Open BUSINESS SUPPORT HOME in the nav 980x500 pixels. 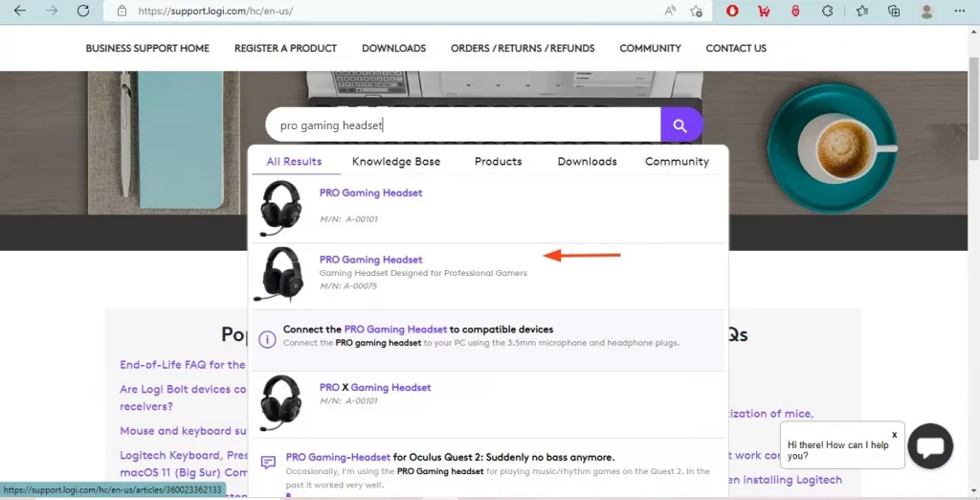[x=147, y=48]
